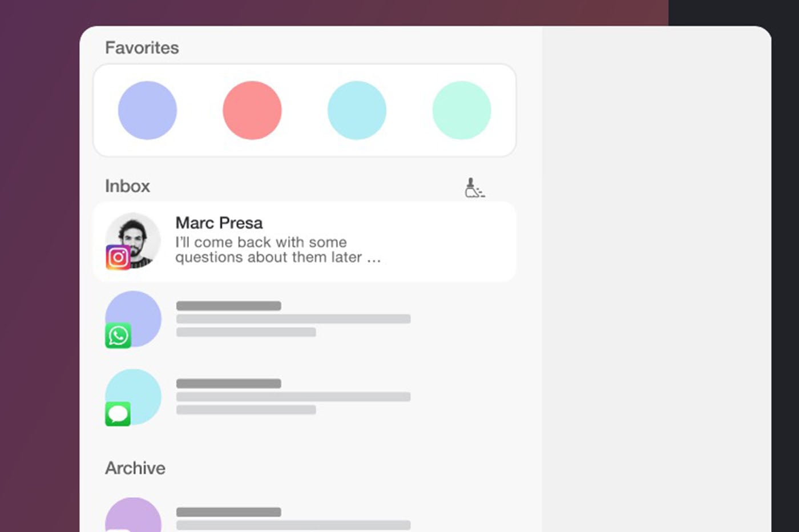Click the WhatsApp badge icon in the inbox
Viewport: 799px width, 532px height.
coord(118,336)
